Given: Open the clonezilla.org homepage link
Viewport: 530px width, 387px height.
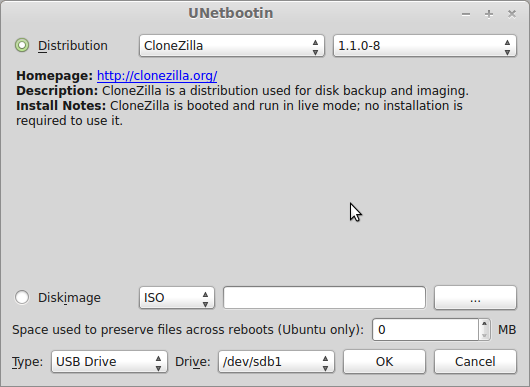Looking at the screenshot, I should click(x=157, y=76).
